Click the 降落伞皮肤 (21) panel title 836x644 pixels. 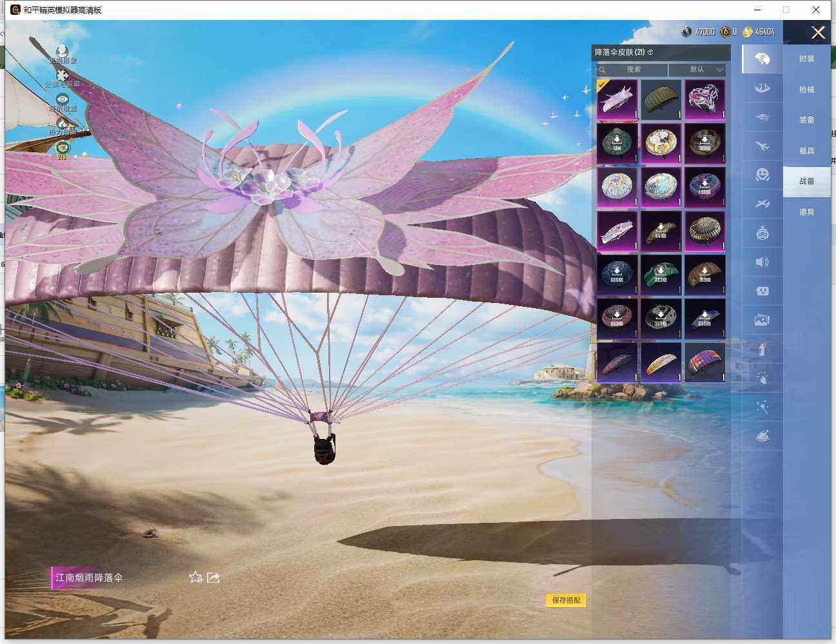pyautogui.click(x=620, y=52)
